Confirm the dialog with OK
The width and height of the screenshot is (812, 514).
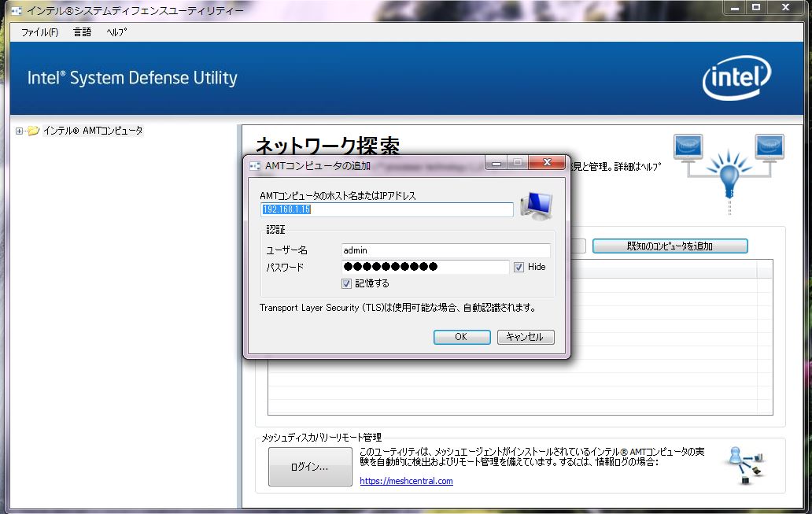point(461,337)
